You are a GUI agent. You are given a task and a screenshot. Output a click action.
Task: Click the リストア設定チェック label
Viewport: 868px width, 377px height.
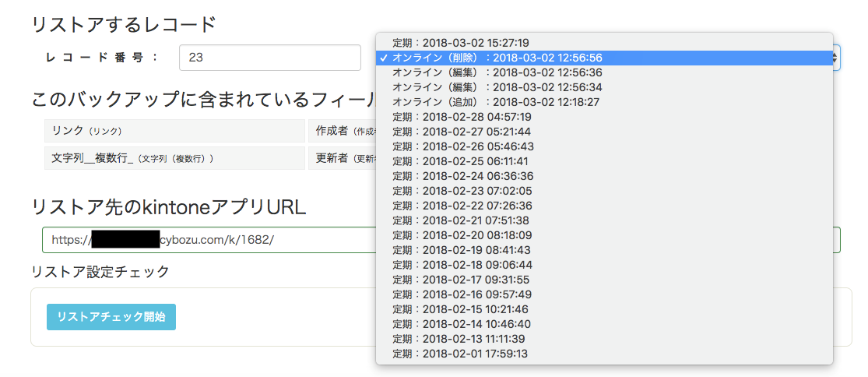[x=100, y=271]
